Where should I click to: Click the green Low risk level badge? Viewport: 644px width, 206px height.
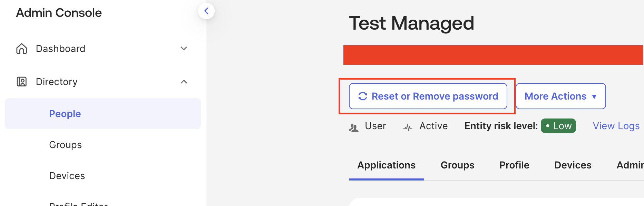pyautogui.click(x=558, y=126)
